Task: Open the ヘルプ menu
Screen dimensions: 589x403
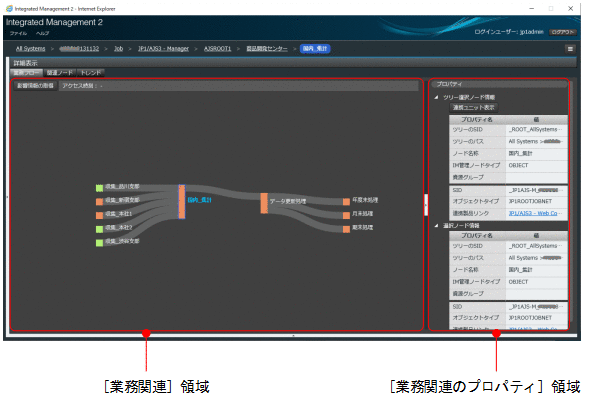Action: click(x=42, y=33)
